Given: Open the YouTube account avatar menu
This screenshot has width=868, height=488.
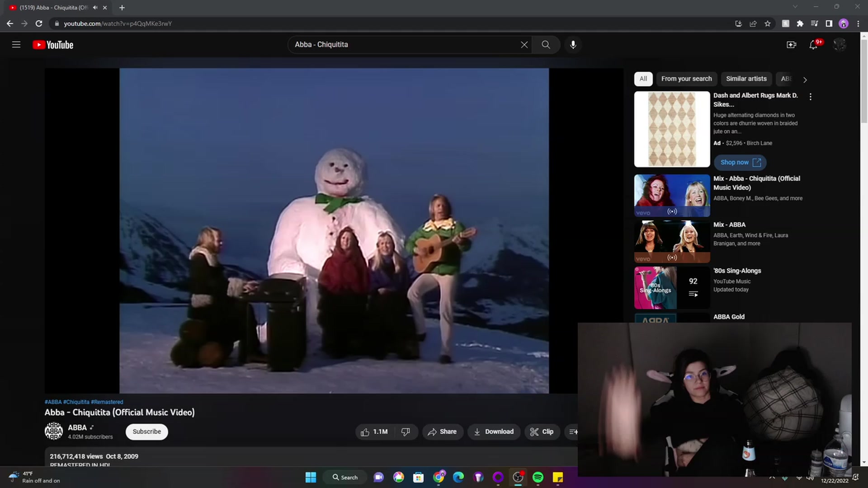Looking at the screenshot, I should pyautogui.click(x=840, y=45).
